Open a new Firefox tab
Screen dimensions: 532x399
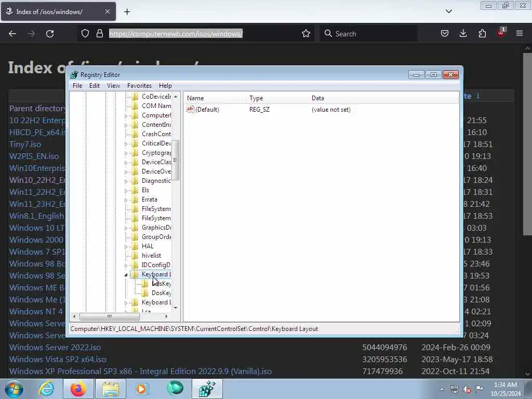click(127, 12)
